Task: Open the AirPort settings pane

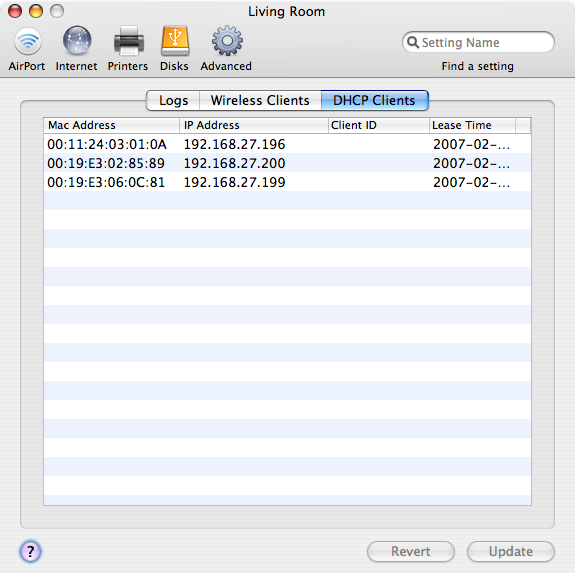Action: [27, 49]
